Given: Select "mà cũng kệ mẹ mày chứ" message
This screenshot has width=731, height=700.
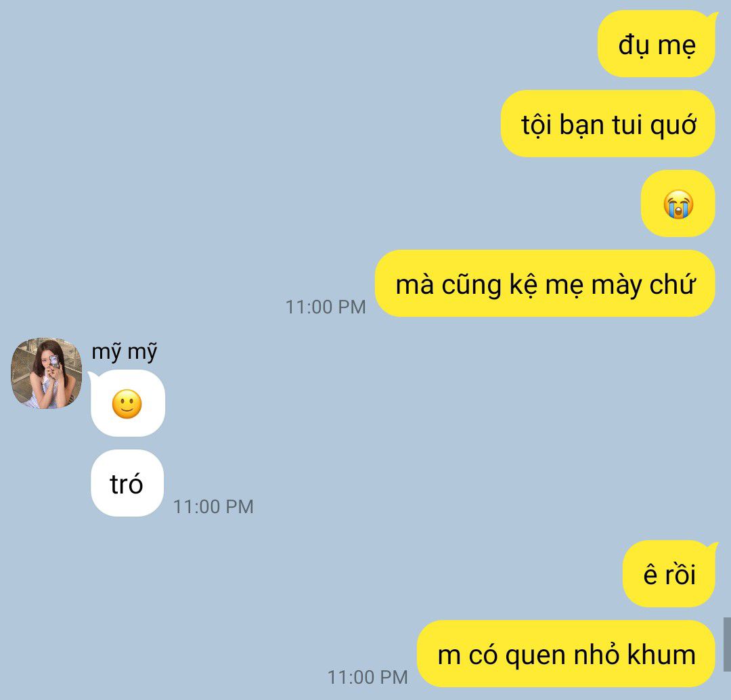Looking at the screenshot, I should 545,284.
